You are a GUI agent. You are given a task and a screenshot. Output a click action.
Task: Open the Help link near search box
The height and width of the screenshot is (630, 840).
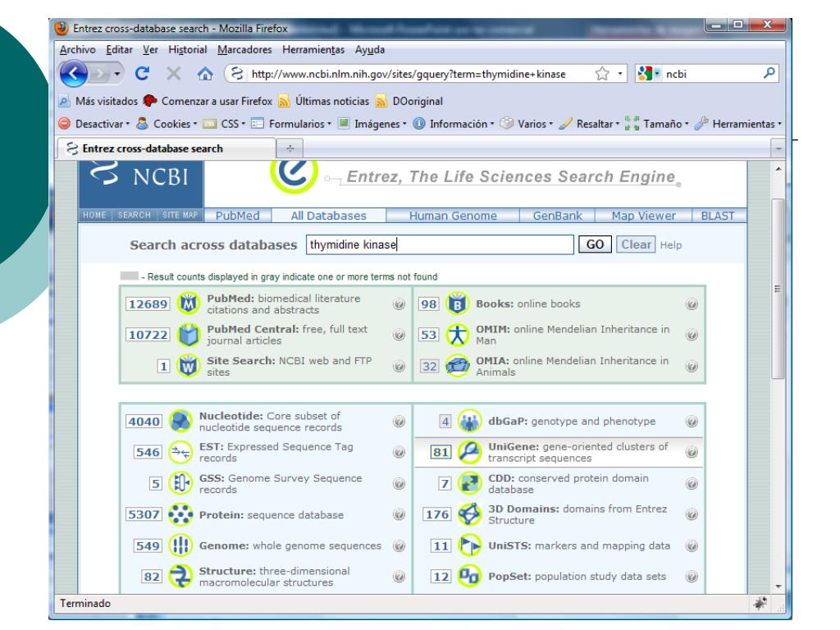pyautogui.click(x=671, y=245)
